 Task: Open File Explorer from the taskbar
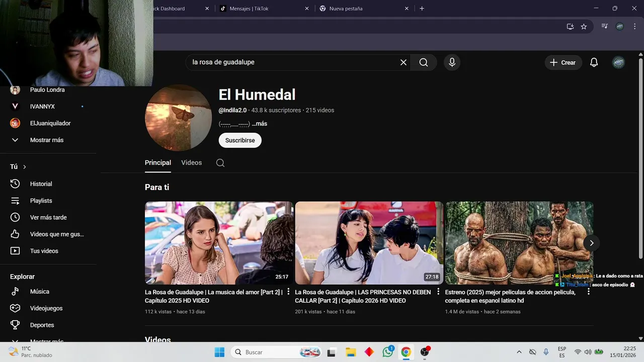pos(351,352)
